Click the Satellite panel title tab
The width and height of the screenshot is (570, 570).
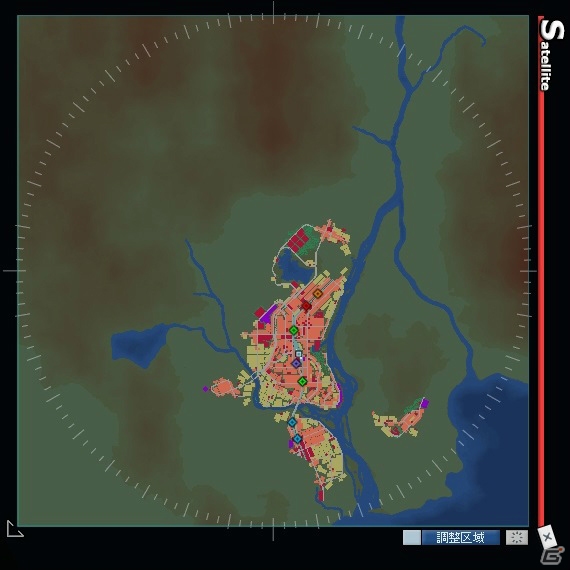[551, 54]
